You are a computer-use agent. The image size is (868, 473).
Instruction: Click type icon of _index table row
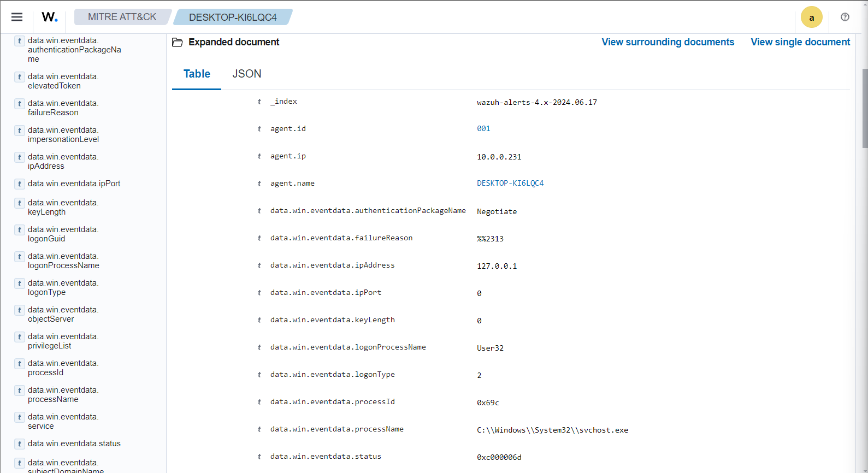click(259, 102)
